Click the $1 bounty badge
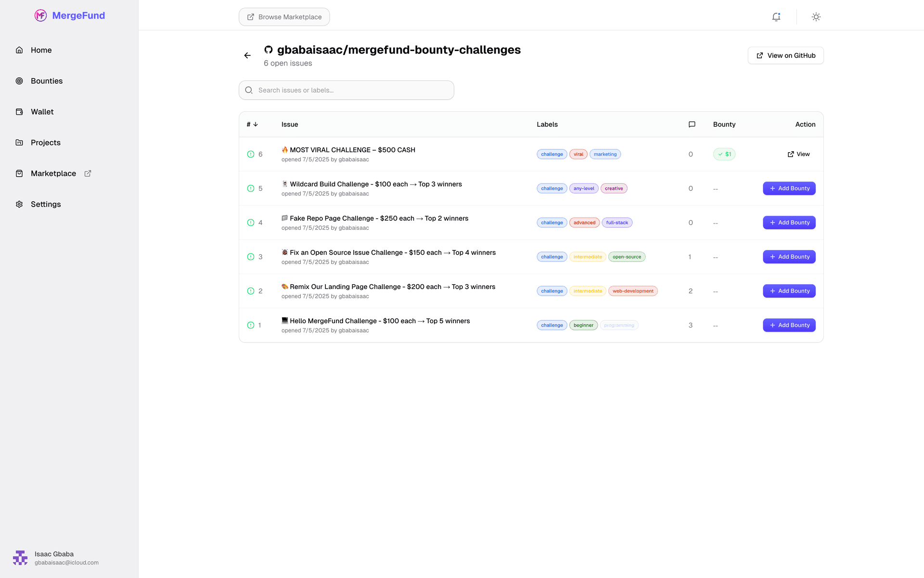 (724, 154)
